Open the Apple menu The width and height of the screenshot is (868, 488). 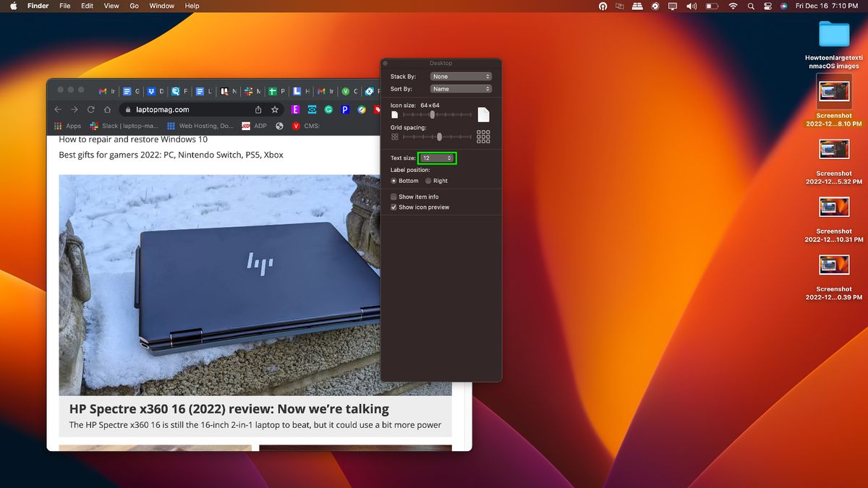12,6
